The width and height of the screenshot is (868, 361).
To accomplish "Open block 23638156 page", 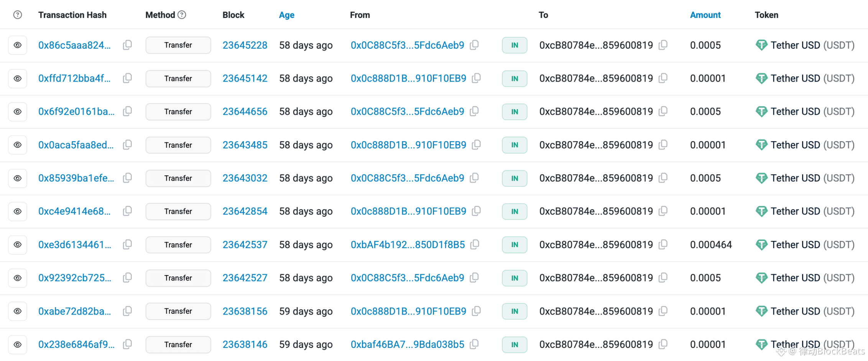I will (245, 311).
